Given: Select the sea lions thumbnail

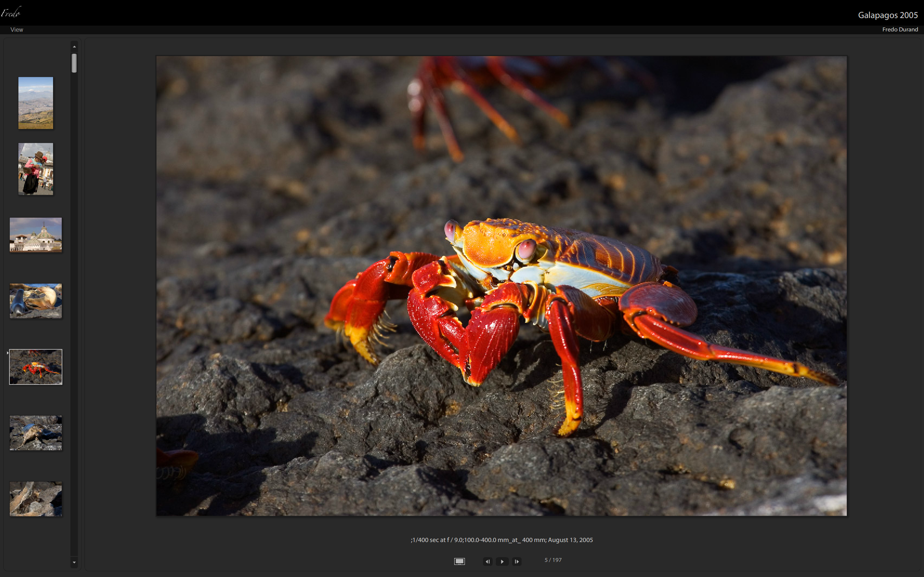Looking at the screenshot, I should point(36,301).
